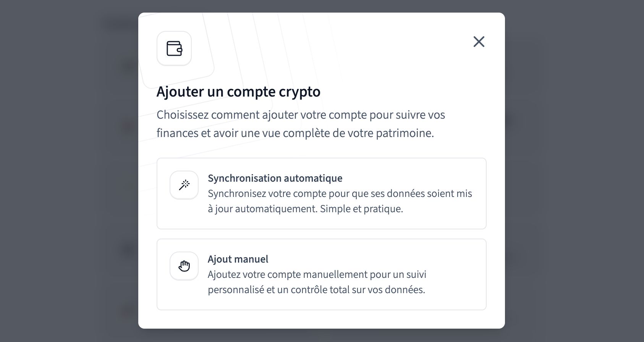644x342 pixels.
Task: Click the "Ajouter un compte crypto" title
Action: pyautogui.click(x=238, y=92)
